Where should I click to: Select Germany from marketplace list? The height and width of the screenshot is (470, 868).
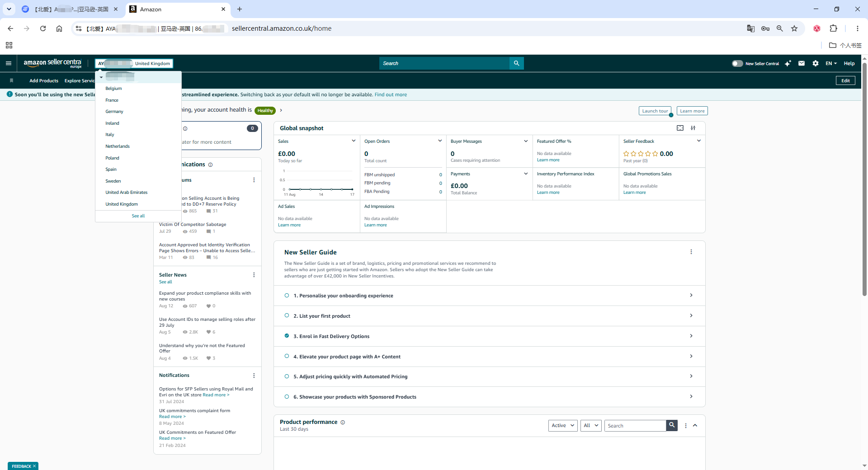click(x=114, y=111)
